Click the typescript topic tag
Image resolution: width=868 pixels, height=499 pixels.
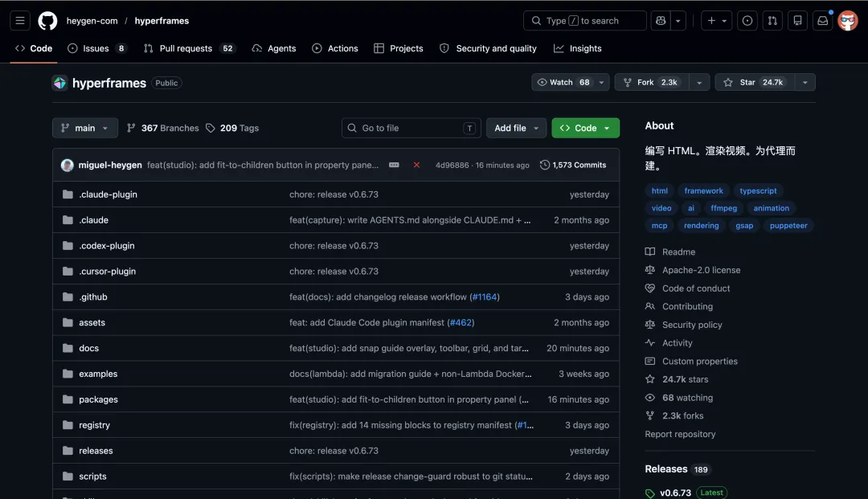758,191
